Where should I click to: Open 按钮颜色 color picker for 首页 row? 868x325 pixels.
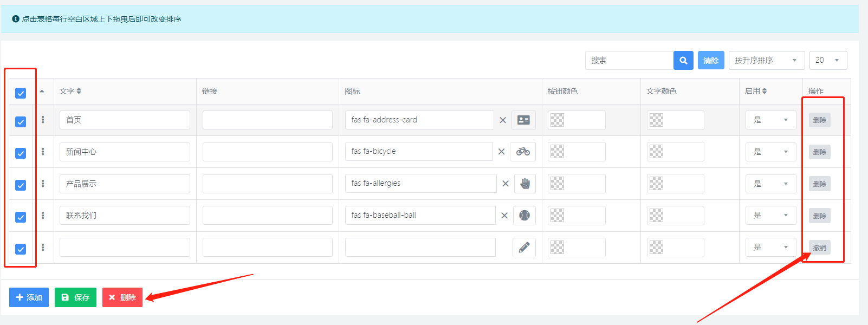click(576, 120)
